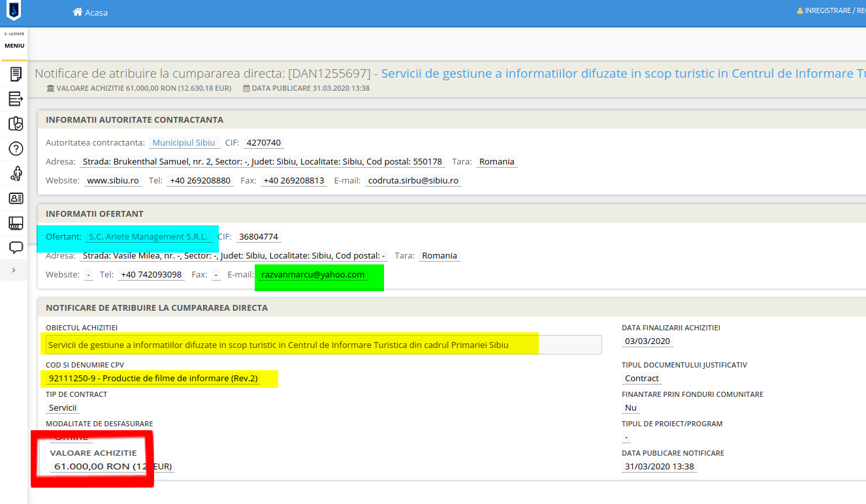Select the Strada Vasile Milea address
866x504 pixels.
234,256
